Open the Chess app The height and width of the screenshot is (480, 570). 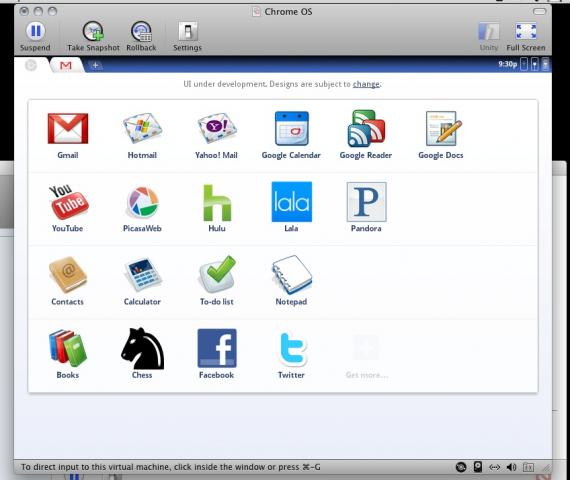point(142,348)
